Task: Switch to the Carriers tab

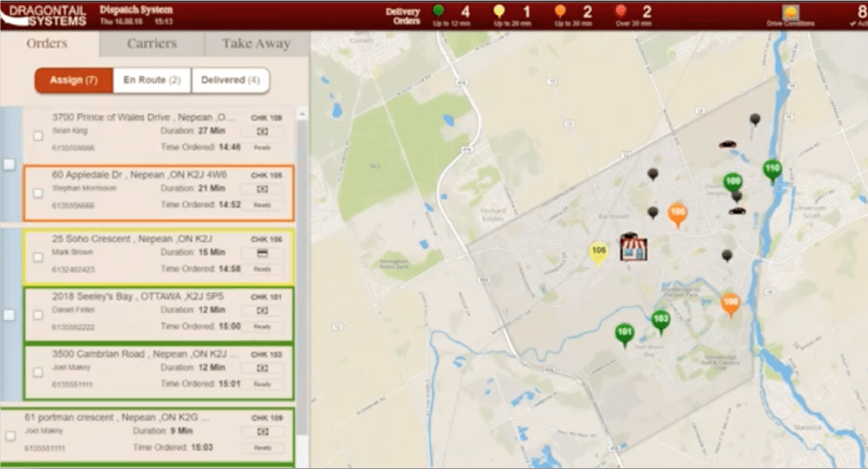Action: click(x=152, y=44)
